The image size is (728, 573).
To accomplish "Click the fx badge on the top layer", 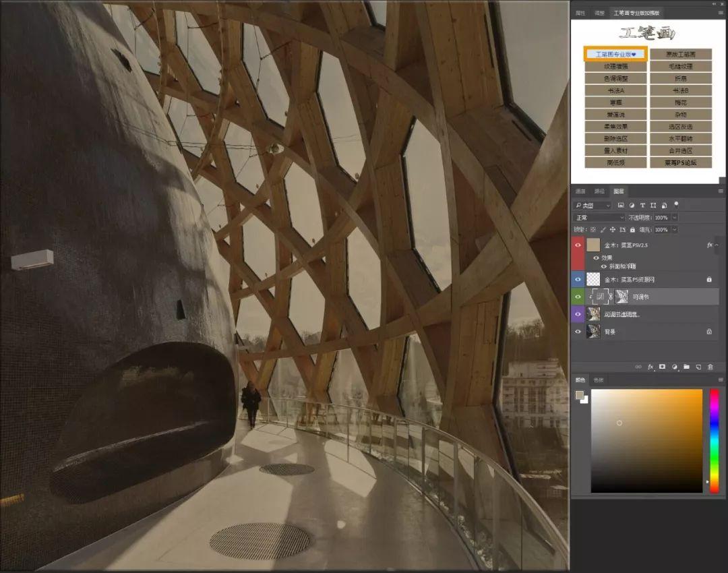I will (709, 245).
